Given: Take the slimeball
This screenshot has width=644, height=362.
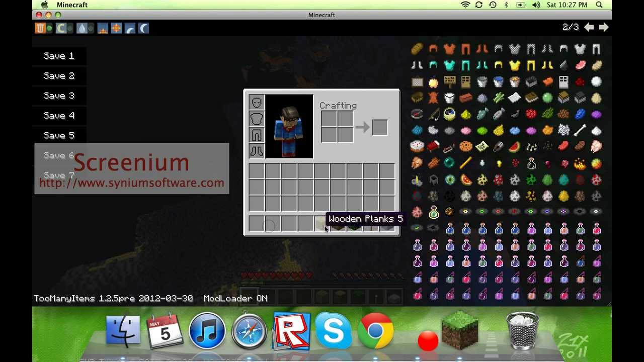Looking at the screenshot, I should pyautogui.click(x=547, y=98).
